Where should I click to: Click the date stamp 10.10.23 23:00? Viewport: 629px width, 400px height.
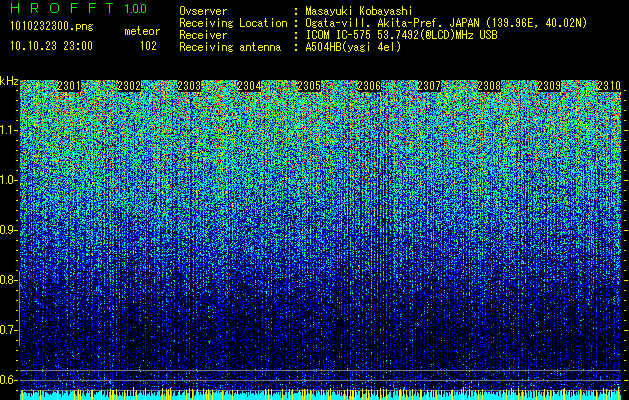51,46
